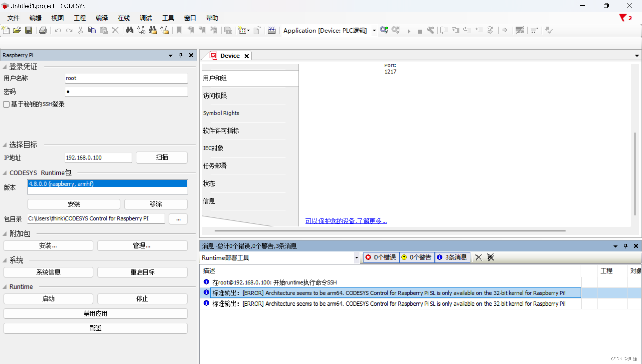Viewport: 642px width, 364px height.
Task: Click the Device editor vertical scrollbar
Action: point(635,174)
